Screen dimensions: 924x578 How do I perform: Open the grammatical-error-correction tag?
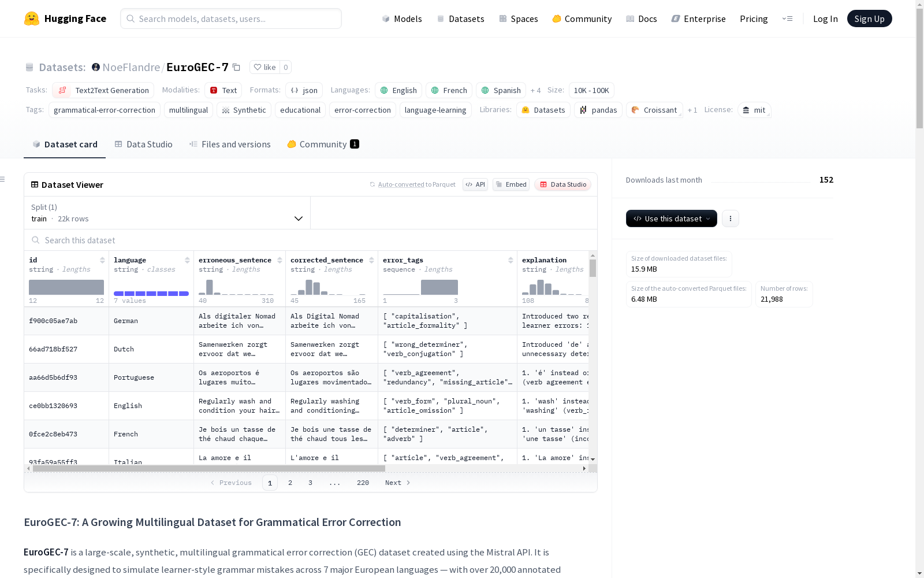point(105,110)
